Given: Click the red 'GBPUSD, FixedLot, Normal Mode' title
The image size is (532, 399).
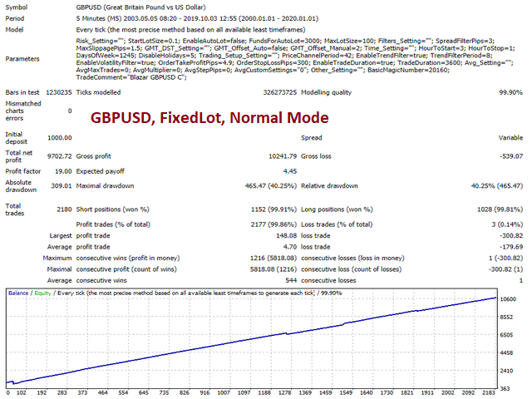Looking at the screenshot, I should (x=209, y=118).
